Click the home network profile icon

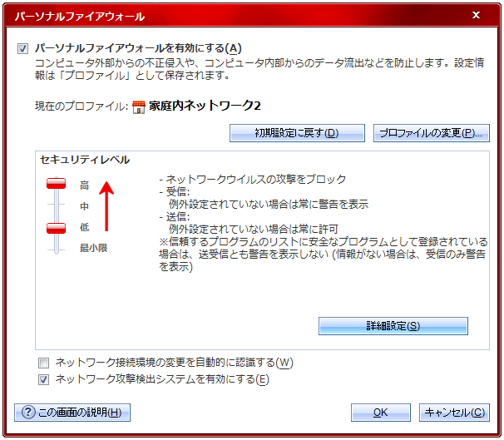click(x=139, y=106)
